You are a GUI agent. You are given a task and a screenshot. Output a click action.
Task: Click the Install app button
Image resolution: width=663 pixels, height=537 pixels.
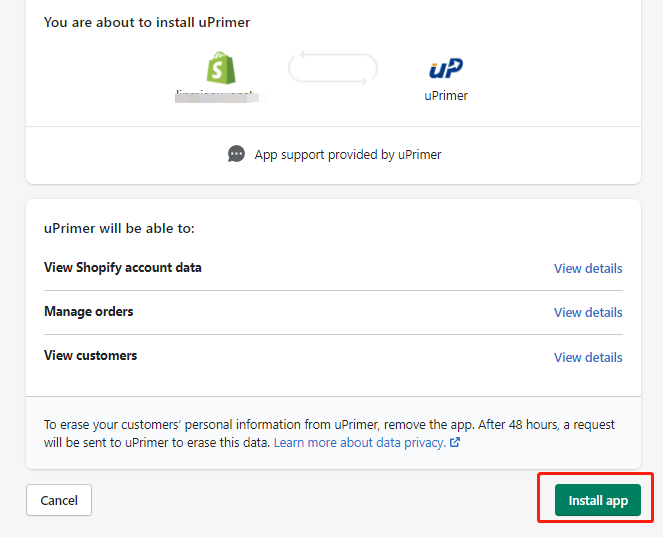pyautogui.click(x=598, y=500)
